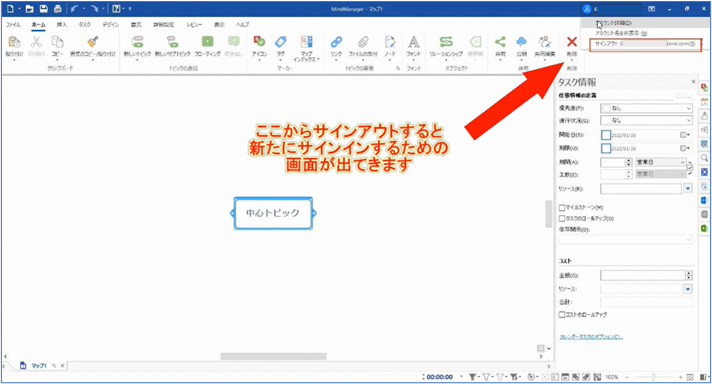This screenshot has width=712, height=384.
Task: Select the Format Painter brush icon
Action: (93, 42)
